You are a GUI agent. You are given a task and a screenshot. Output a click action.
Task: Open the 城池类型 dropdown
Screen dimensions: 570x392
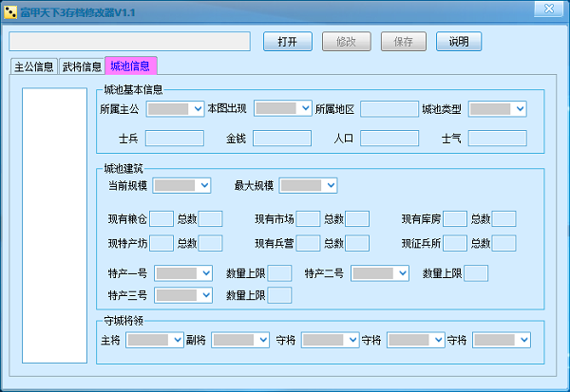(x=497, y=108)
